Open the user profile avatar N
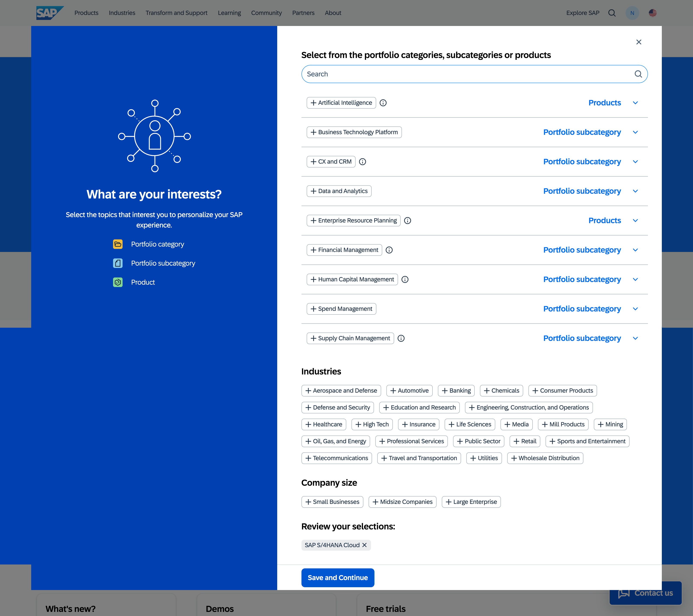Image resolution: width=693 pixels, height=616 pixels. [x=632, y=13]
